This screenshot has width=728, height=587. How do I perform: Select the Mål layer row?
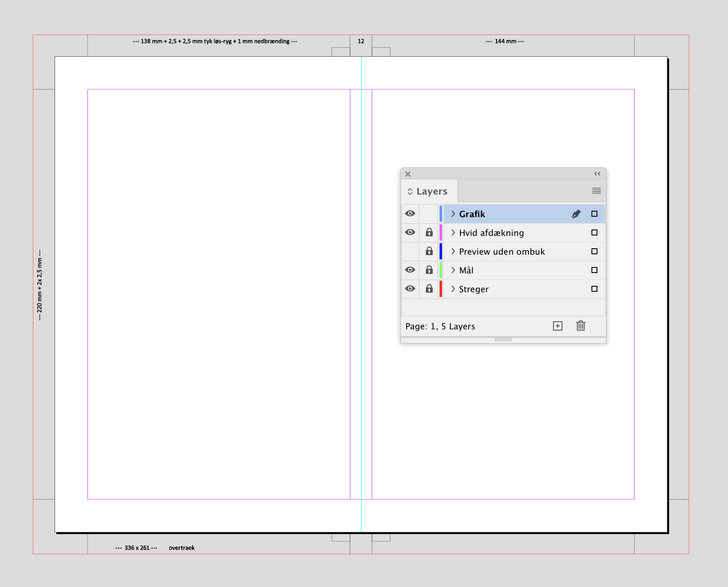coord(504,270)
